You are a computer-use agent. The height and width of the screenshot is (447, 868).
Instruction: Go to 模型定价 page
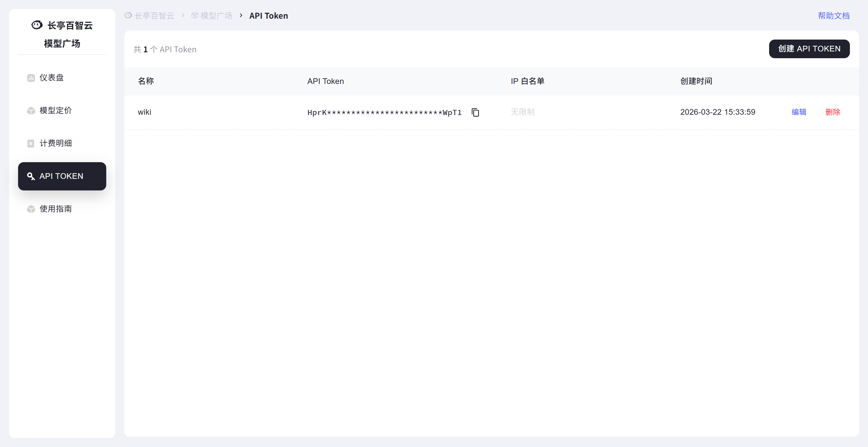click(x=56, y=110)
